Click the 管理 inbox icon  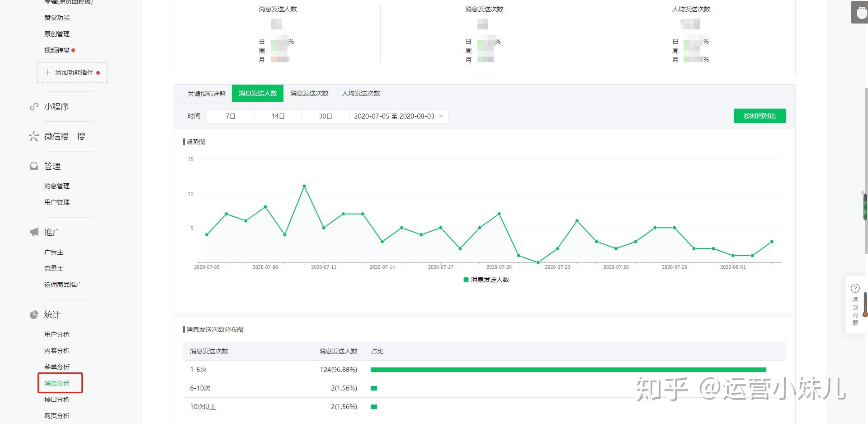tap(34, 167)
